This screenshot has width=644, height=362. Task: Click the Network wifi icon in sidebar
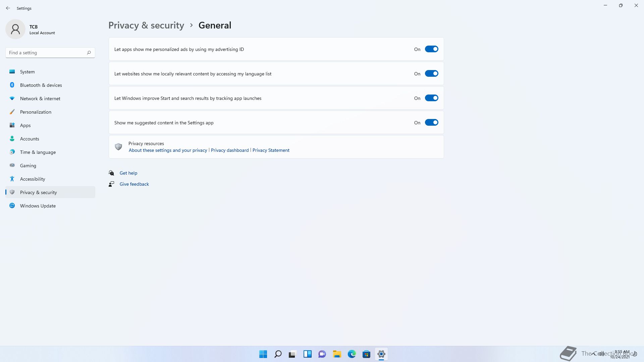click(12, 98)
